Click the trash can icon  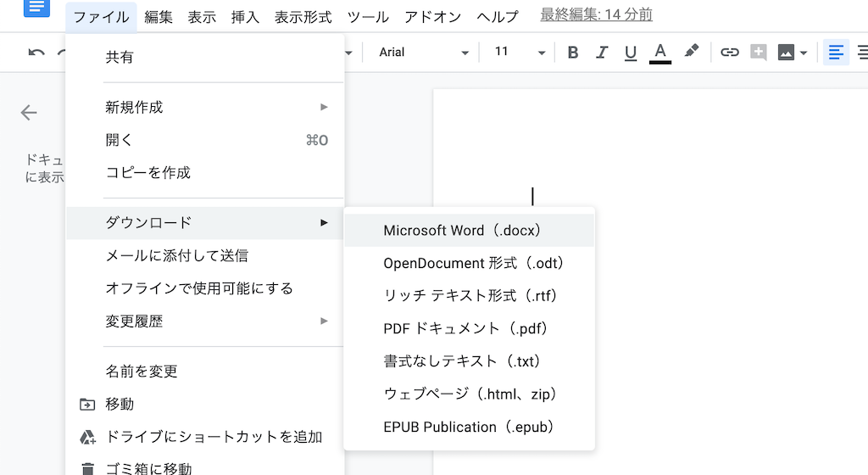click(87, 468)
